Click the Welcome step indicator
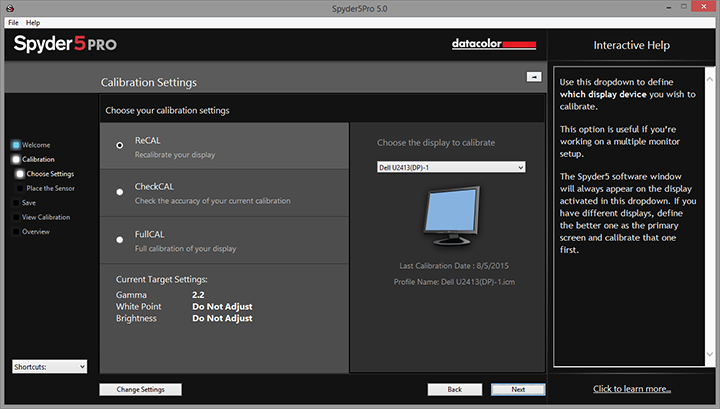720x409 pixels. pos(16,145)
